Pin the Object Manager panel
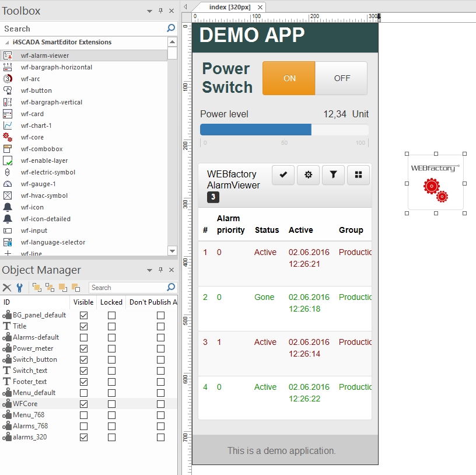The width and height of the screenshot is (476, 475). 160,270
